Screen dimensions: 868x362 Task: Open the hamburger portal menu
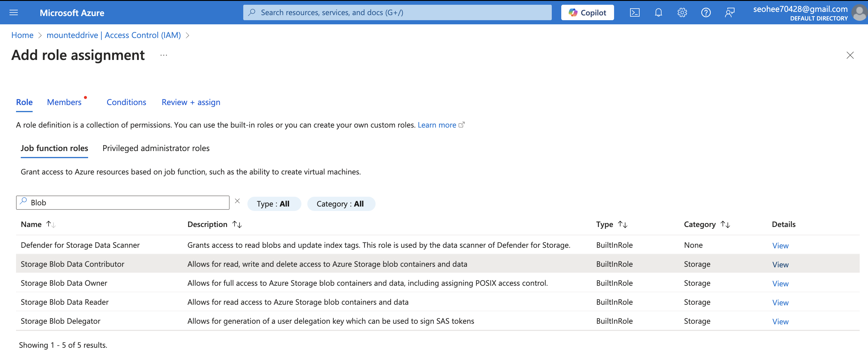[x=13, y=12]
